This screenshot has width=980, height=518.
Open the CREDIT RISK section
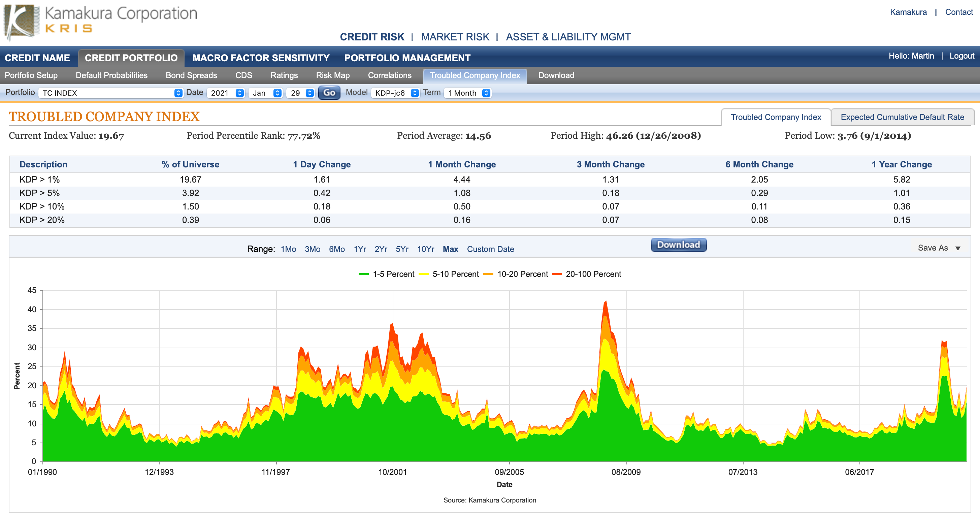tap(372, 37)
